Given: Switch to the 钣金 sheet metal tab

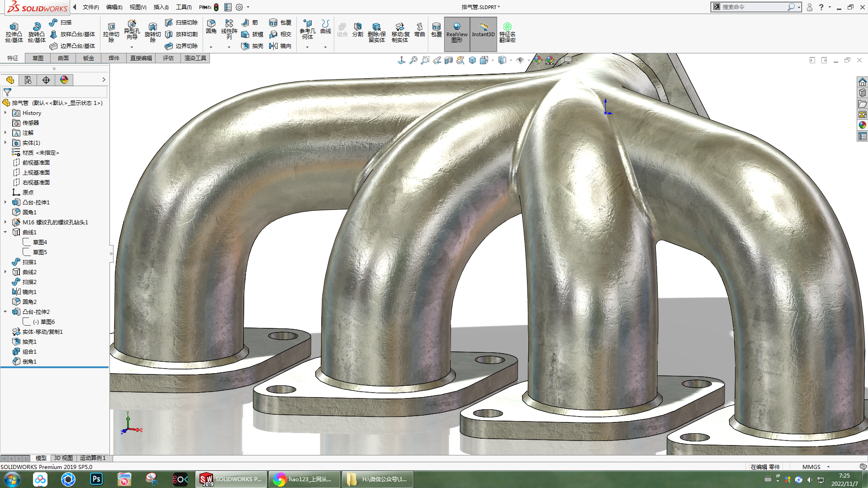Looking at the screenshot, I should (x=89, y=58).
